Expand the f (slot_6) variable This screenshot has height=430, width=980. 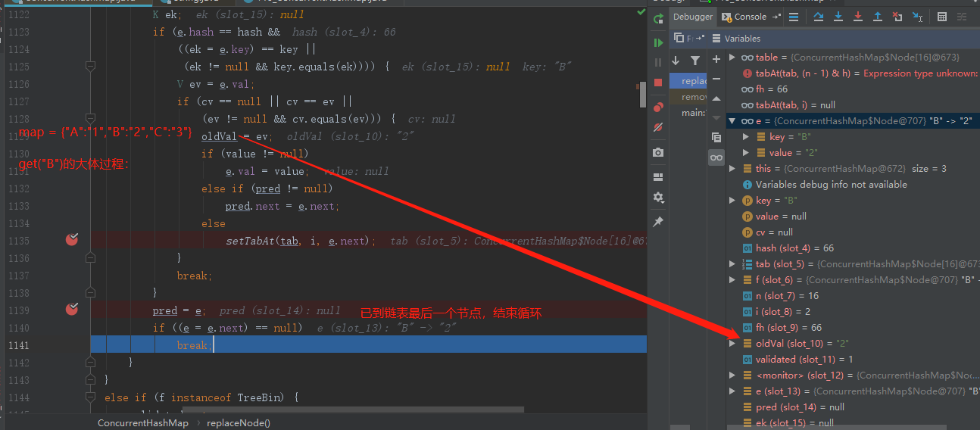click(x=732, y=280)
